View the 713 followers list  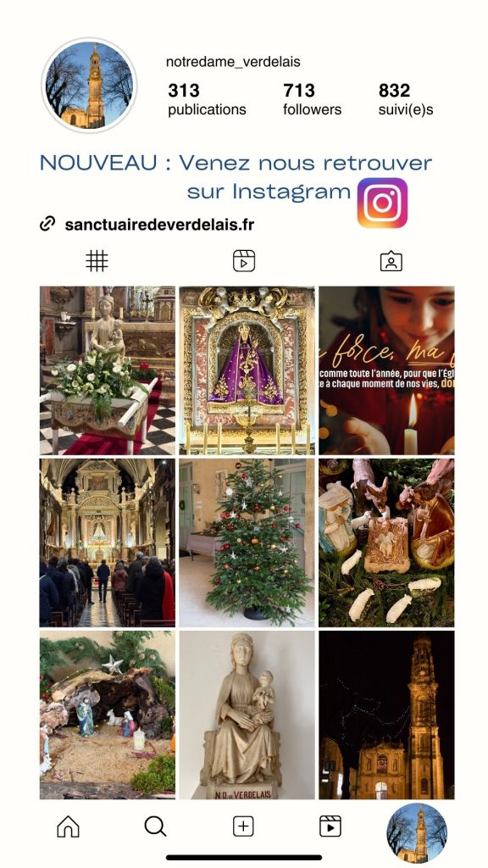click(x=312, y=100)
